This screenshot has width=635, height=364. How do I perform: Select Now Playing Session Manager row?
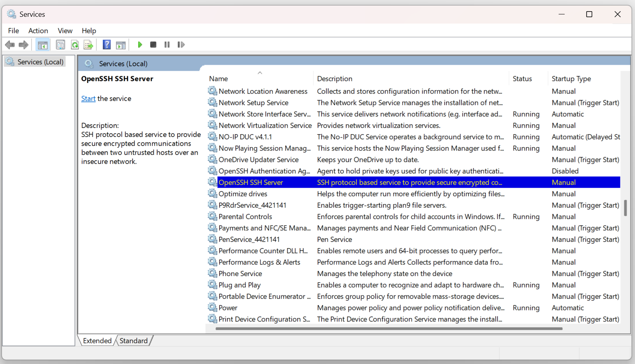click(x=414, y=148)
